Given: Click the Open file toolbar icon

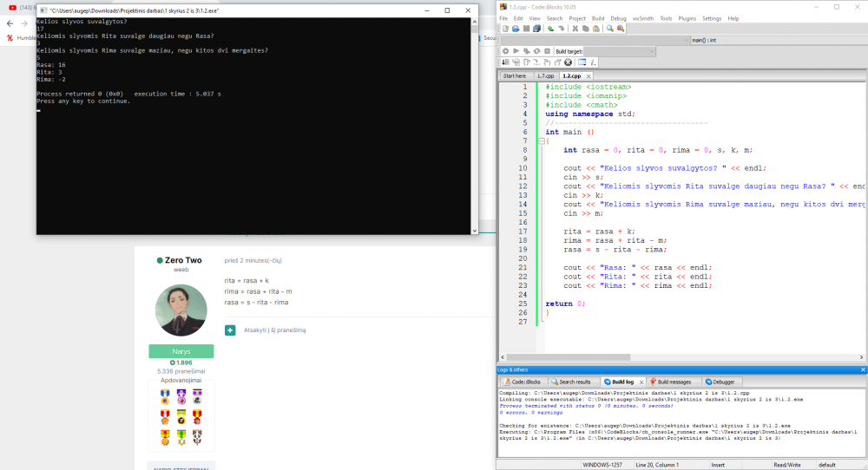Looking at the screenshot, I should [515, 29].
